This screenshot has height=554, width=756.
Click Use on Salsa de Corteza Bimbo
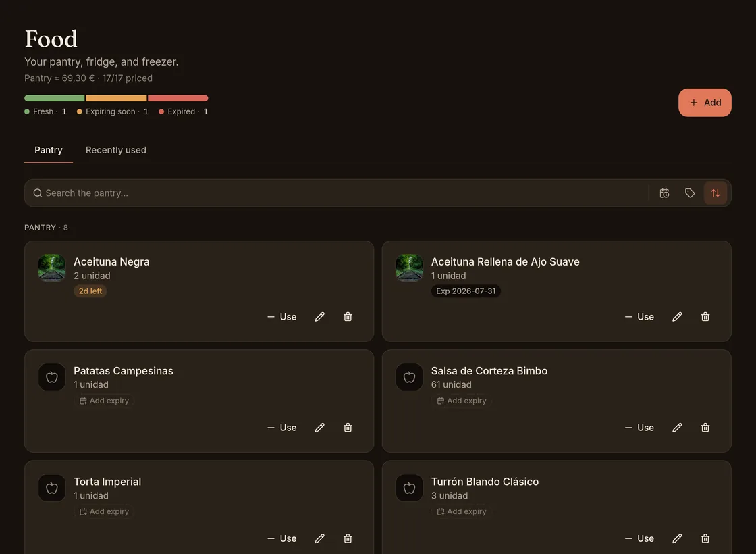click(639, 428)
